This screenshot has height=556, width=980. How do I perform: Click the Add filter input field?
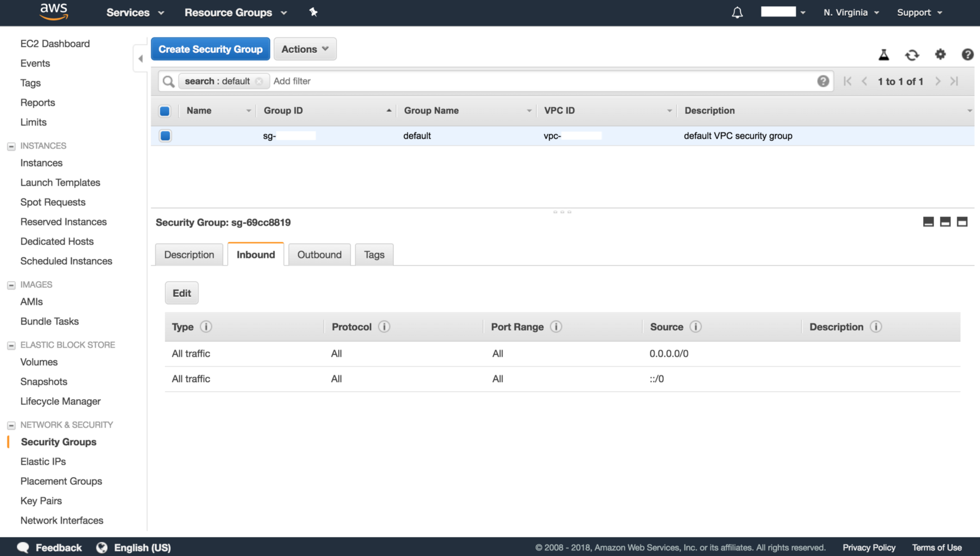pyautogui.click(x=542, y=81)
